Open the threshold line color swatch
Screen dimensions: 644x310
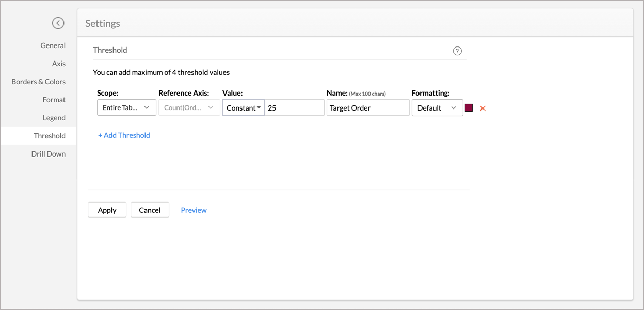469,108
